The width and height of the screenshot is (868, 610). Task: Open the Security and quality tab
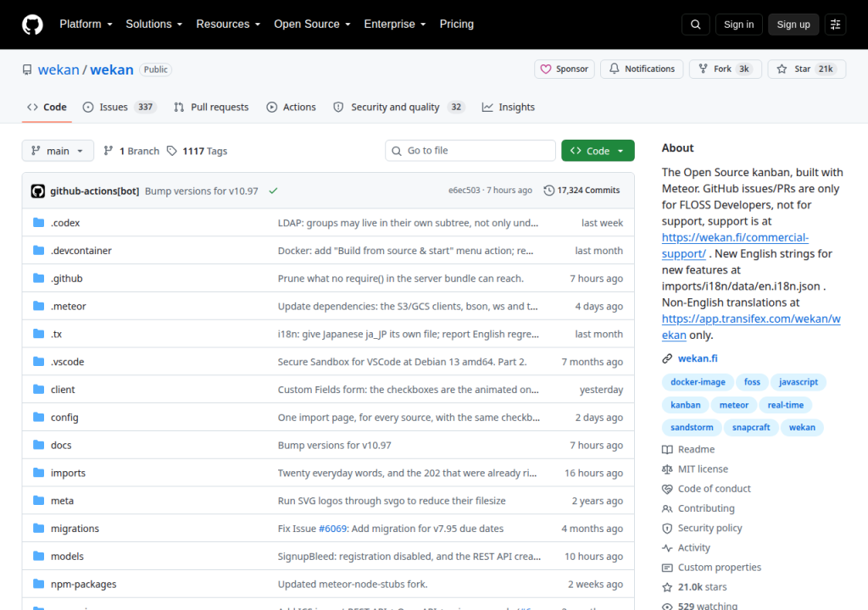click(399, 108)
